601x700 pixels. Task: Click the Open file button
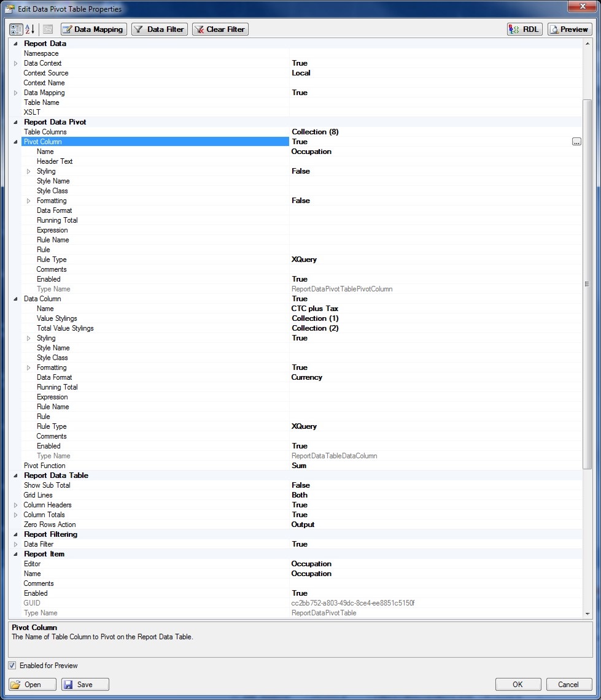coord(33,685)
